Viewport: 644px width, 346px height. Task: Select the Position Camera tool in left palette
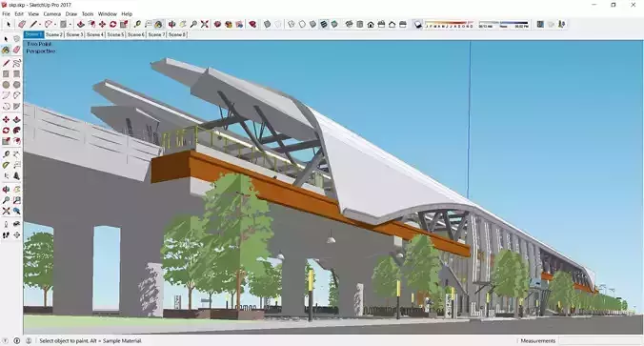pos(6,224)
